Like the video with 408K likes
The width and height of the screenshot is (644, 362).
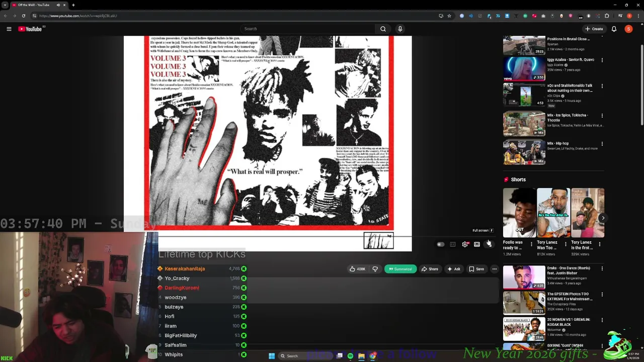pos(357,269)
